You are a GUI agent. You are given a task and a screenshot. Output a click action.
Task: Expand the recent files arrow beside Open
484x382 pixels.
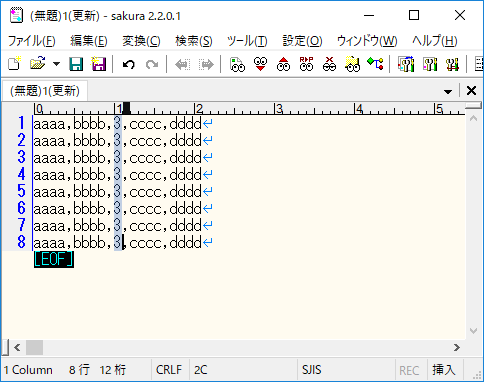pyautogui.click(x=56, y=64)
